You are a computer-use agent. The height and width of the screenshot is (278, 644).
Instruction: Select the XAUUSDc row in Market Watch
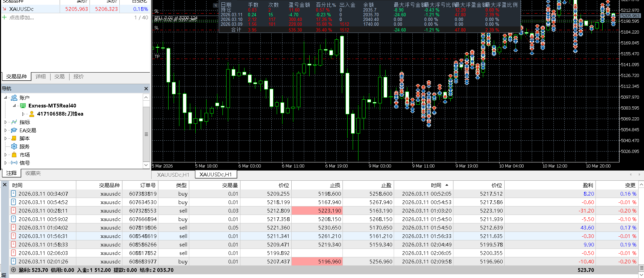[x=75, y=9]
